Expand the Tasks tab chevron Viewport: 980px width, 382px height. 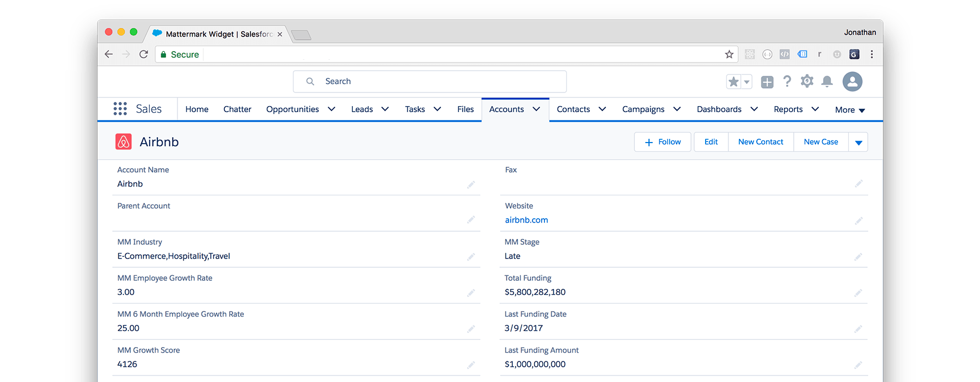(437, 109)
